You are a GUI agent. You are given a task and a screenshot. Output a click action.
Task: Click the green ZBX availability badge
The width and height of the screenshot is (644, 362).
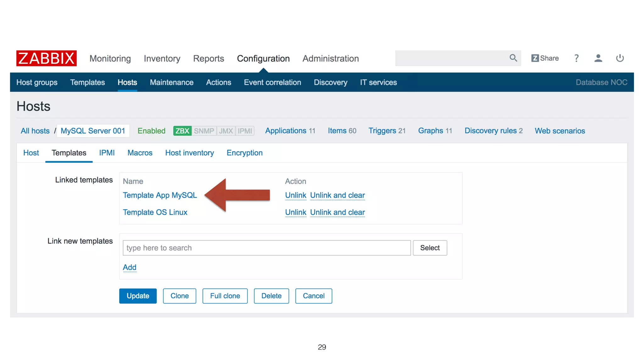coord(182,131)
